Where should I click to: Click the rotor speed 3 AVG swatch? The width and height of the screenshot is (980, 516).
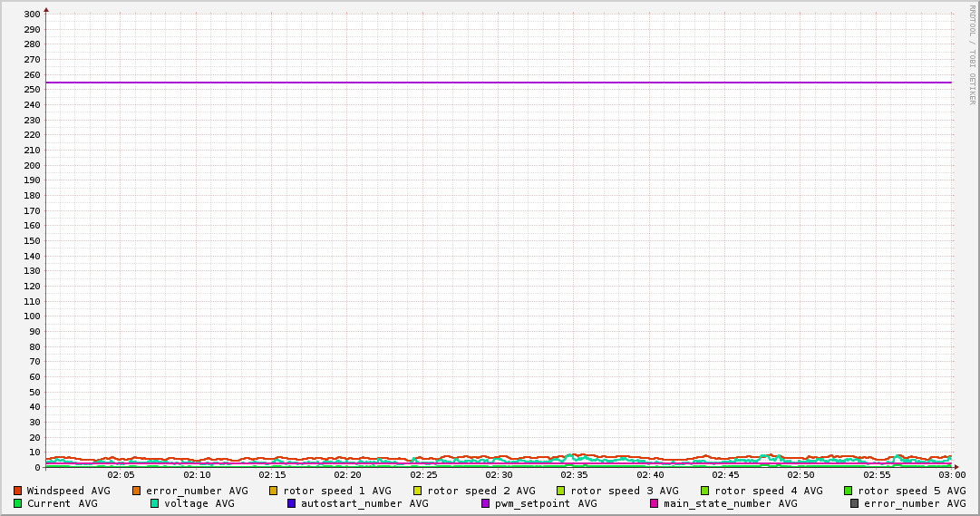(x=561, y=491)
